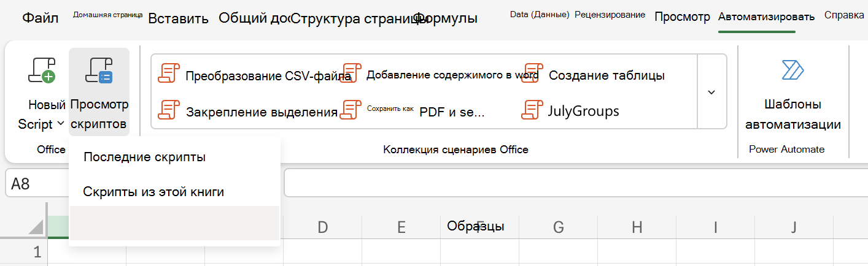Select column J header
Image resolution: width=868 pixels, height=266 pixels.
[x=794, y=227]
